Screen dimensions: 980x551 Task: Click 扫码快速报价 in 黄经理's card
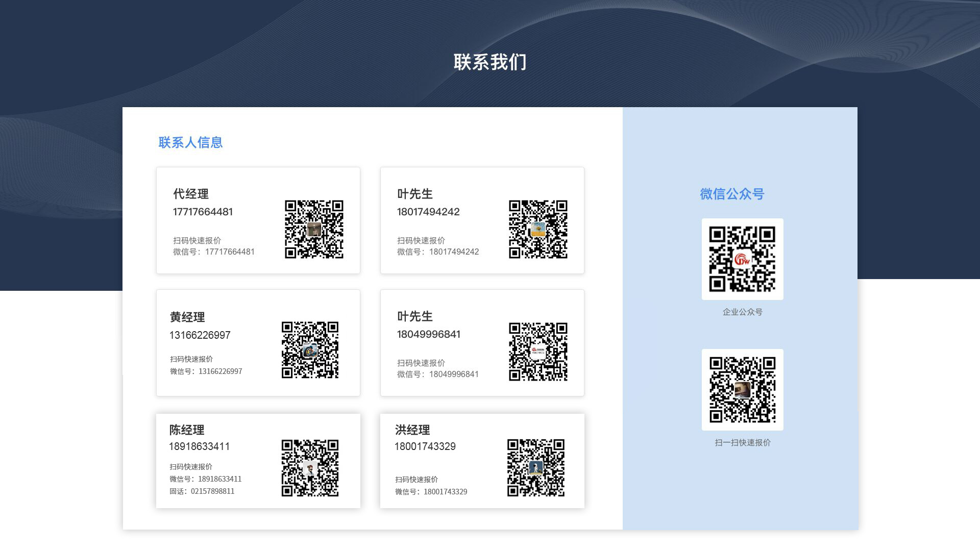191,359
